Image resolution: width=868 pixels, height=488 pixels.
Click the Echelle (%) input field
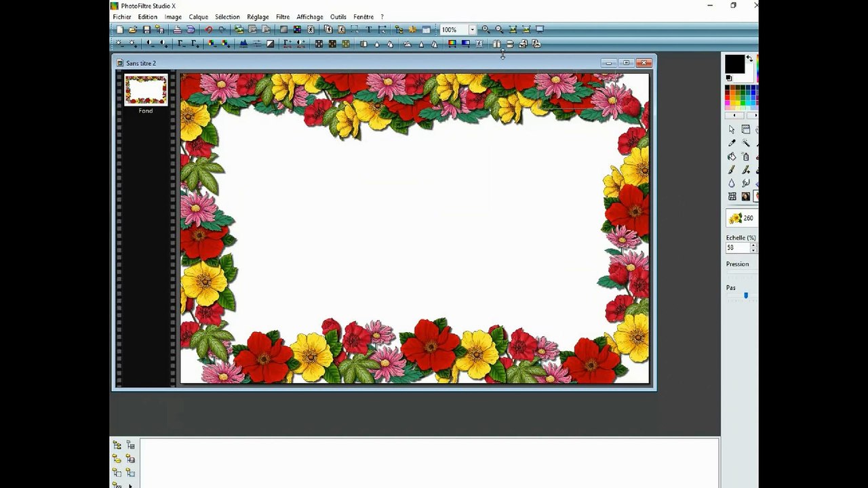(737, 248)
